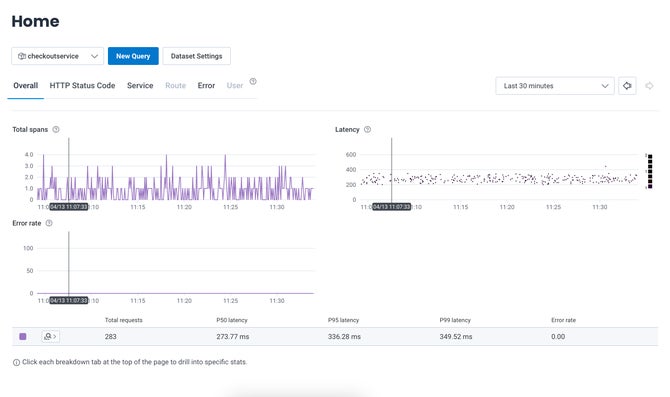This screenshot has height=397, width=670.
Task: Click the purple color swatch in the stats row
Action: click(23, 337)
